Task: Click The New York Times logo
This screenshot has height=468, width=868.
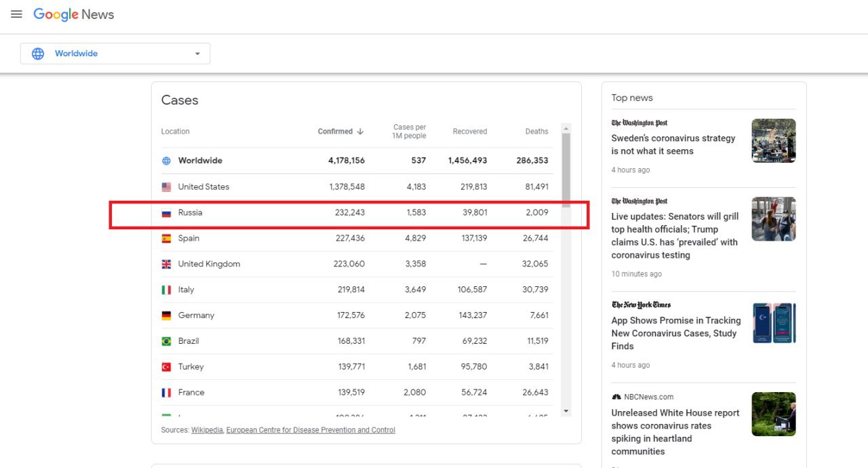Action: tap(642, 305)
